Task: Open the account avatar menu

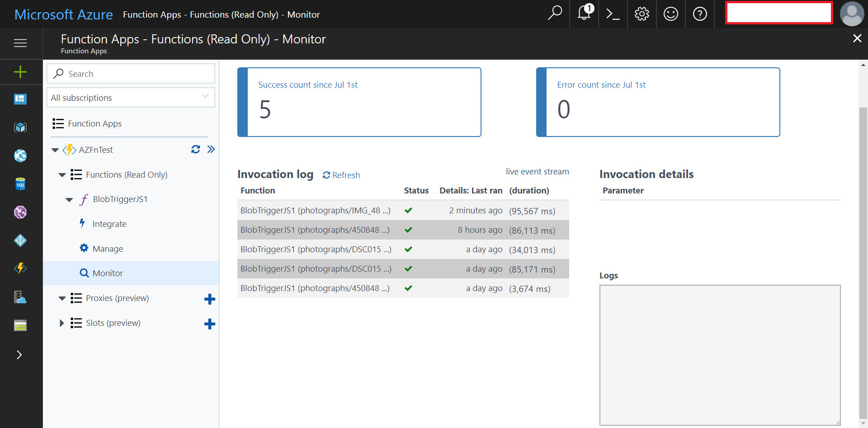Action: 852,14
